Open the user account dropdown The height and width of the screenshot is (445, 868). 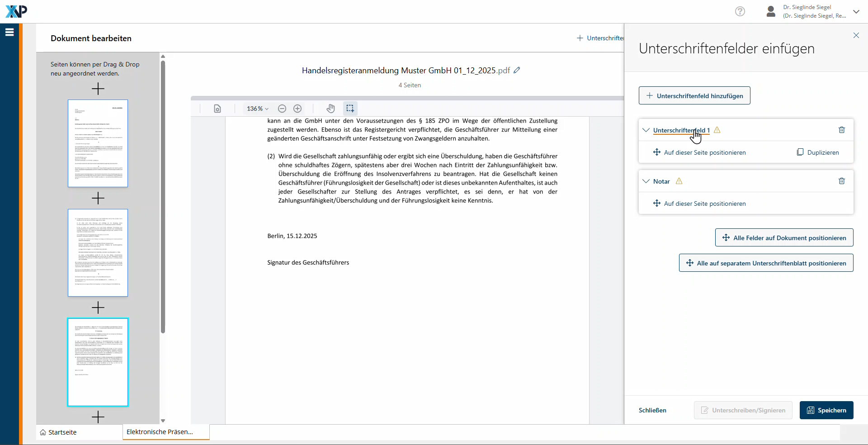tap(856, 12)
